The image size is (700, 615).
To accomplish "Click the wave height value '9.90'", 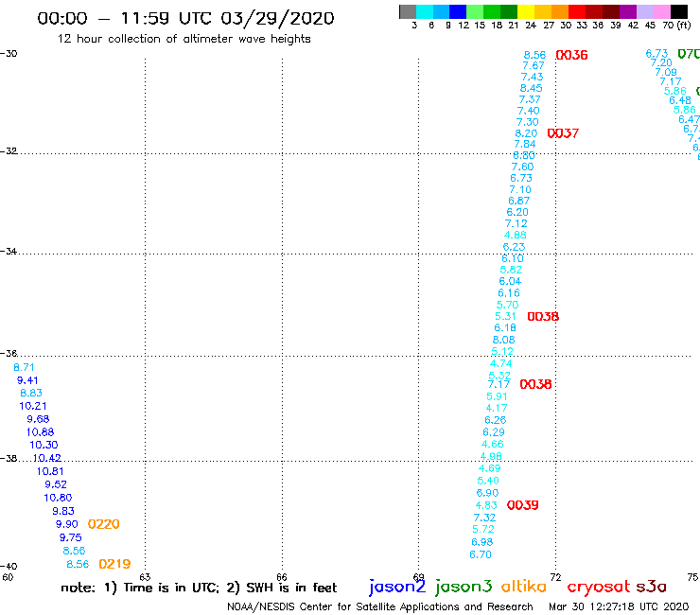I will coord(67,524).
